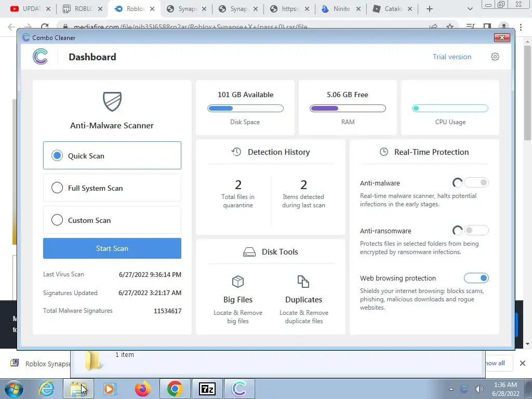Switch to Catalo tab

tap(393, 9)
